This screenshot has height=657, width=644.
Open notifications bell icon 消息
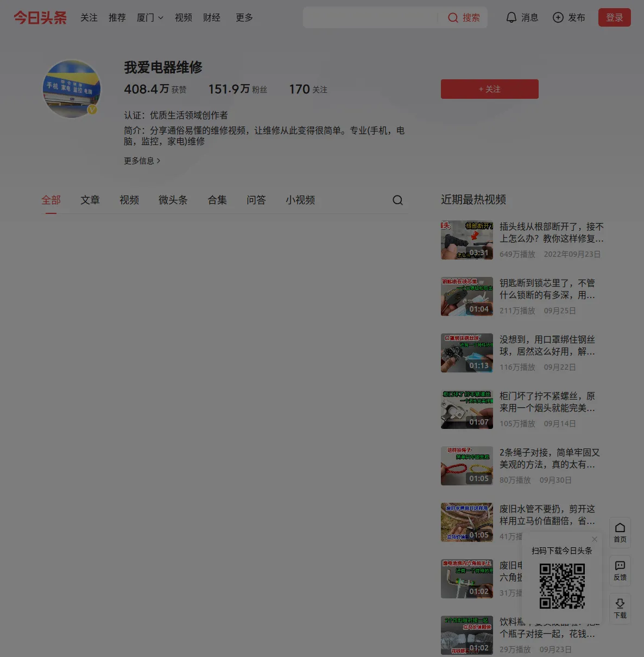pos(511,18)
